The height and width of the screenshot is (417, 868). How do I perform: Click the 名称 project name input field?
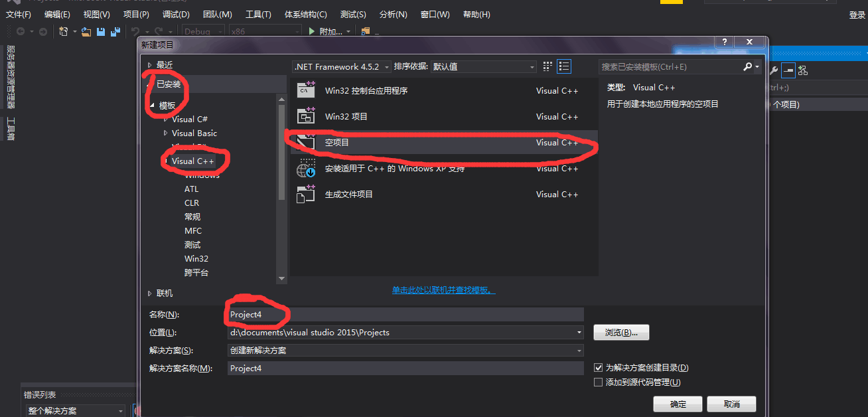[x=405, y=314]
